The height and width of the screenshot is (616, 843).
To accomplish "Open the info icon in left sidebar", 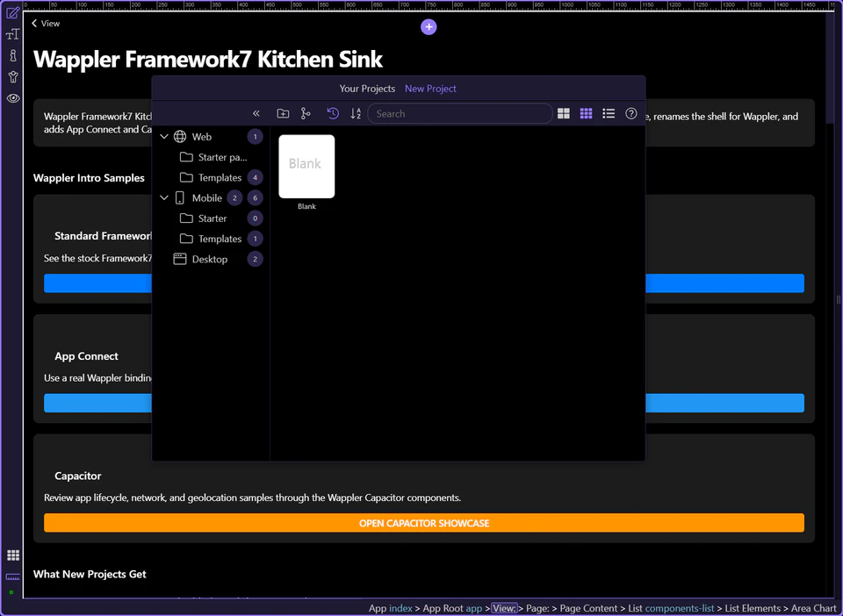I will [x=13, y=55].
